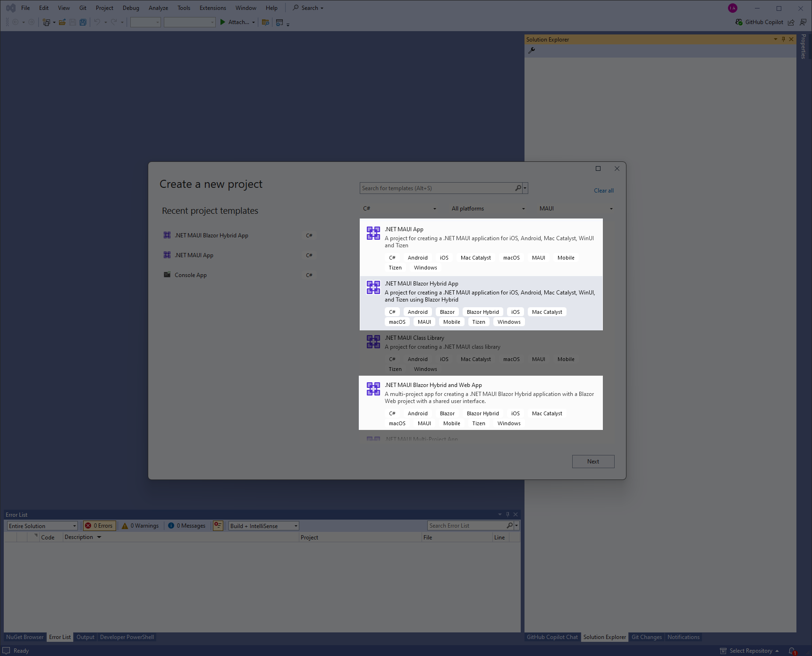Click the wrench icon in Solution Explorer
The height and width of the screenshot is (656, 812).
point(532,50)
